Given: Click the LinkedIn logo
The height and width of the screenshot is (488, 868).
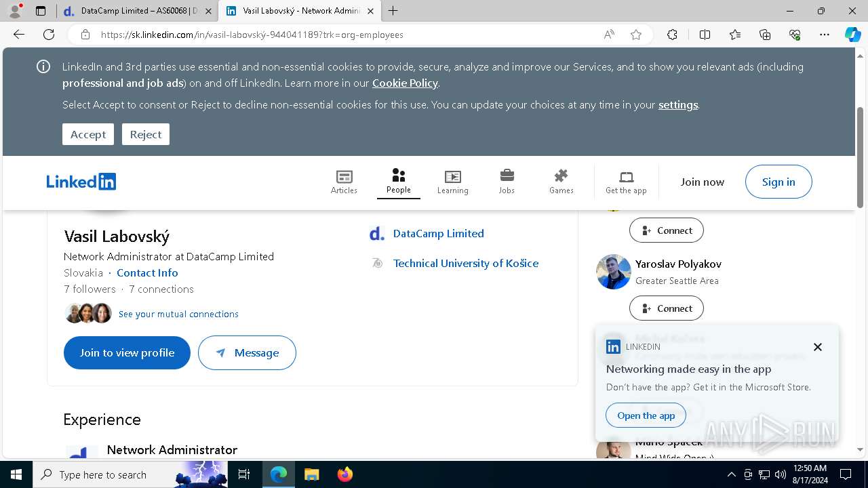Looking at the screenshot, I should pos(81,182).
